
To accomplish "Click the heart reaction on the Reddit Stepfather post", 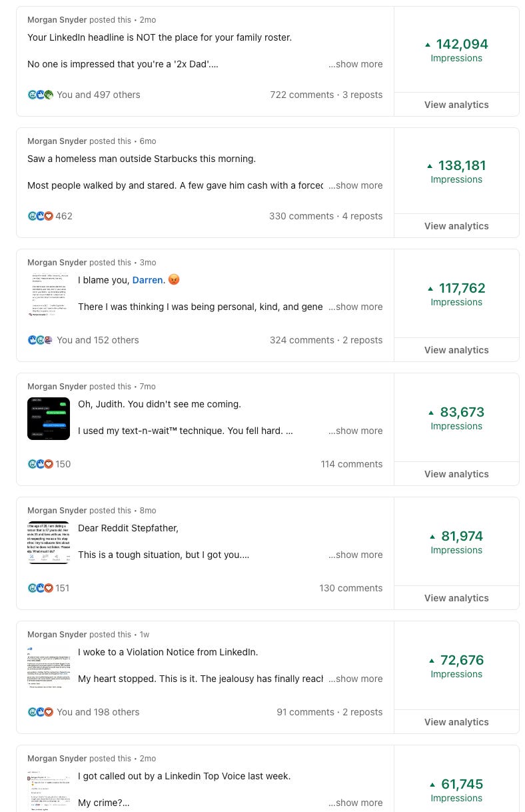I will pos(49,588).
